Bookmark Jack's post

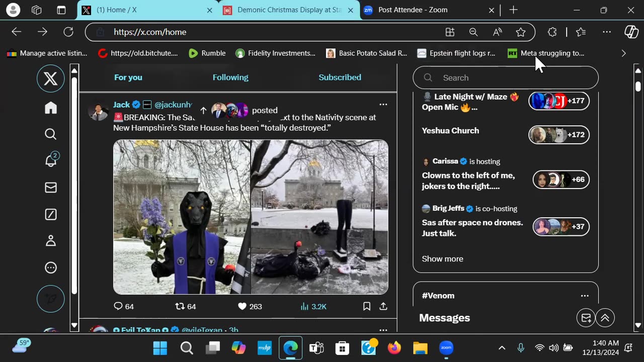pyautogui.click(x=367, y=306)
